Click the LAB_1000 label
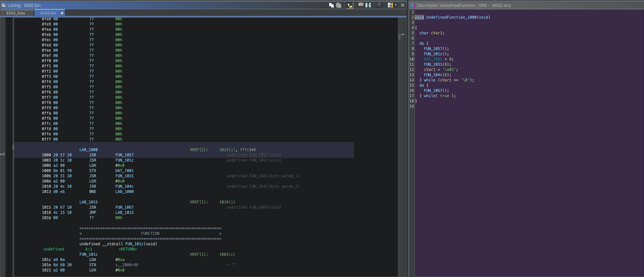The width and height of the screenshot is (644, 277). 89,150
